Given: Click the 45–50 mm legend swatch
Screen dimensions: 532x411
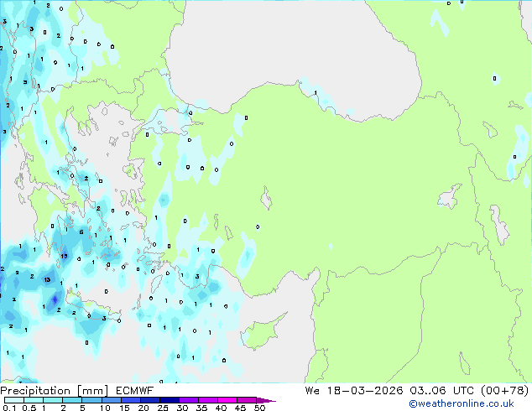Looking at the screenshot, I should coord(247,400).
